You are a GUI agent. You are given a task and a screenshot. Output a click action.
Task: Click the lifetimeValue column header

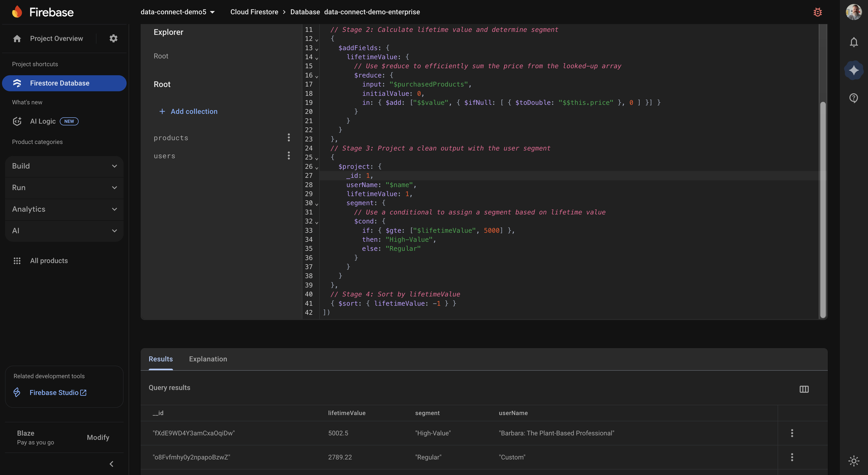point(347,413)
